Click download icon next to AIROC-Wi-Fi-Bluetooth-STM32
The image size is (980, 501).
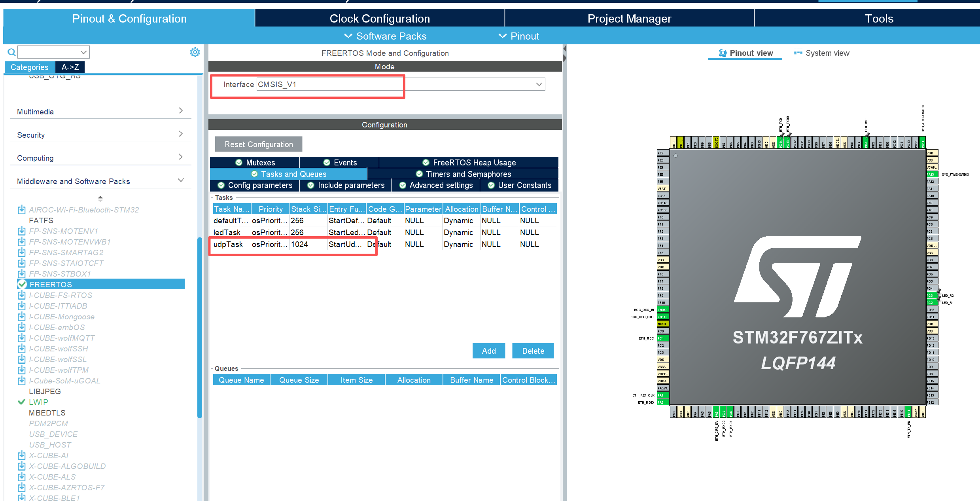[22, 209]
